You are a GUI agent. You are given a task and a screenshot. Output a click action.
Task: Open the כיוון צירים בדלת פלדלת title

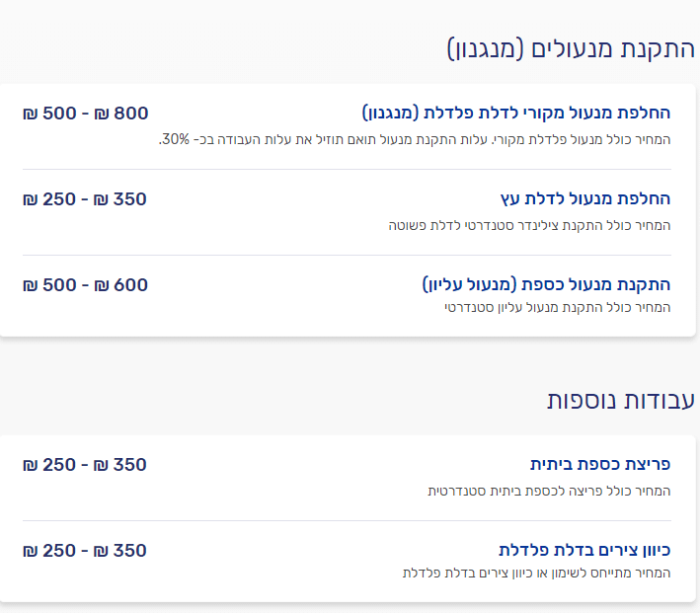pyautogui.click(x=584, y=550)
